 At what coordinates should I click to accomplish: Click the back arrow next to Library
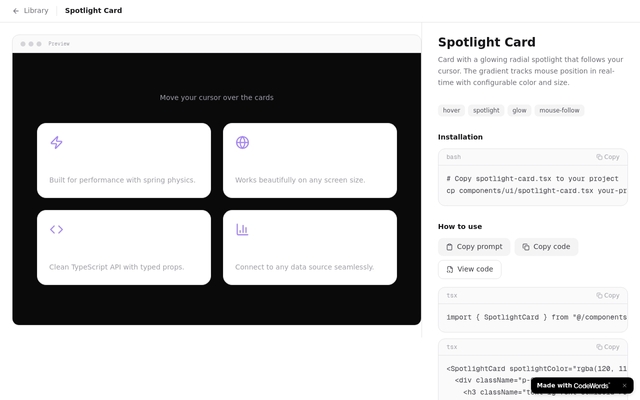click(x=16, y=11)
